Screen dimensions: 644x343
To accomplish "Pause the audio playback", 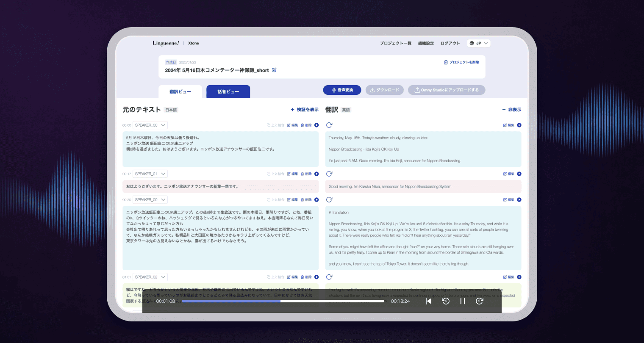I will click(x=463, y=301).
